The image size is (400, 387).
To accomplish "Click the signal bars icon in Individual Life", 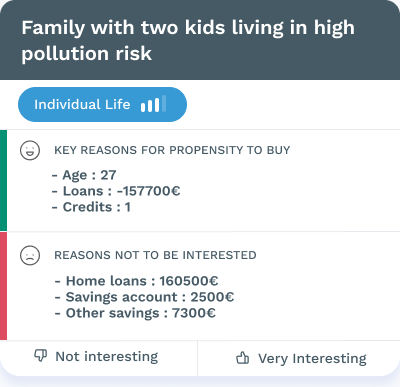I will click(153, 104).
